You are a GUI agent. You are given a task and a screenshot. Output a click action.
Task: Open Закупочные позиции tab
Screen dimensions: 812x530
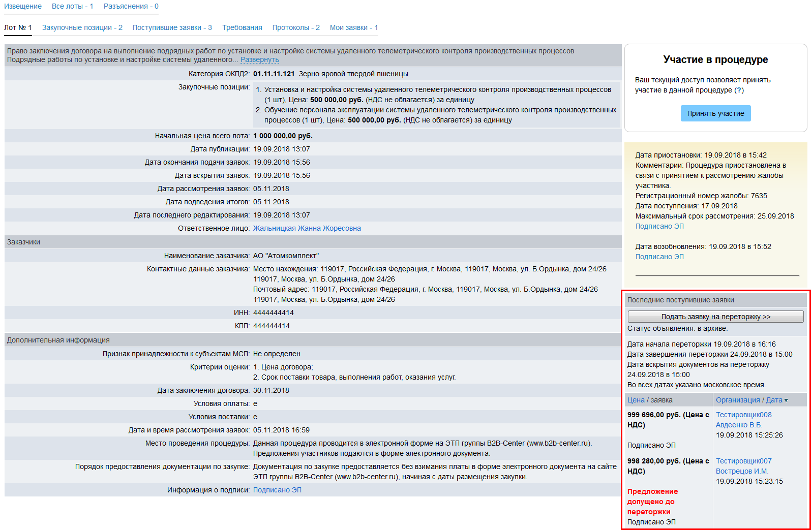coord(82,27)
